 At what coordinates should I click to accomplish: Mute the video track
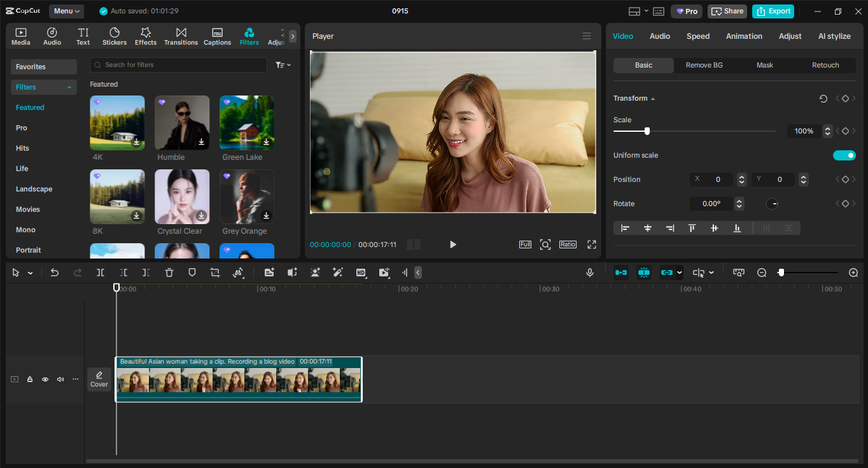[x=60, y=379]
